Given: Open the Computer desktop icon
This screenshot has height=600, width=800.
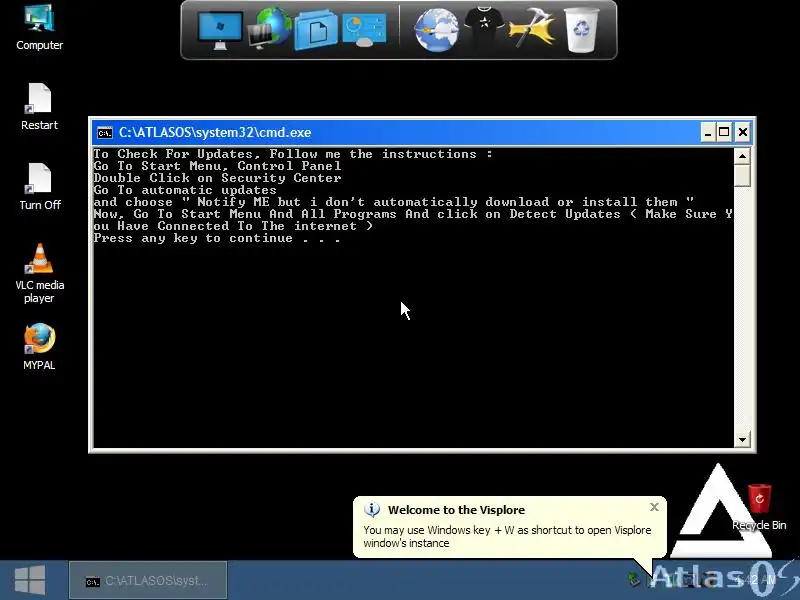Looking at the screenshot, I should tap(39, 28).
